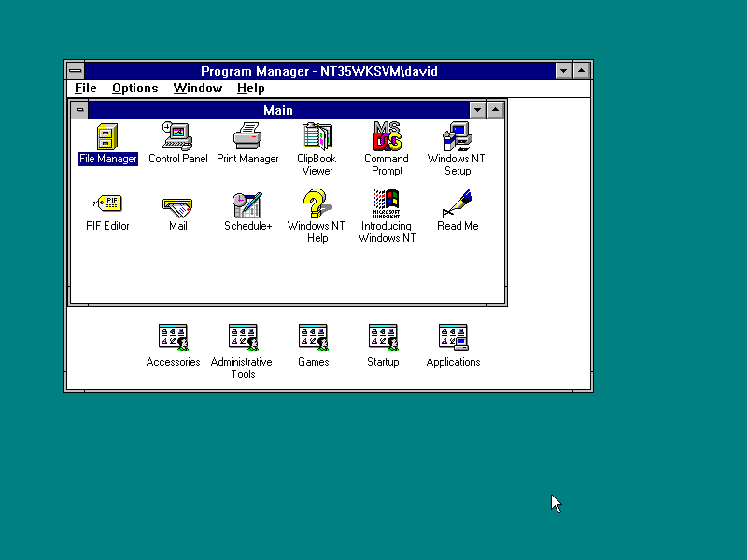Select the Windows NT Help question-mark icon
The height and width of the screenshot is (560, 747).
317,203
